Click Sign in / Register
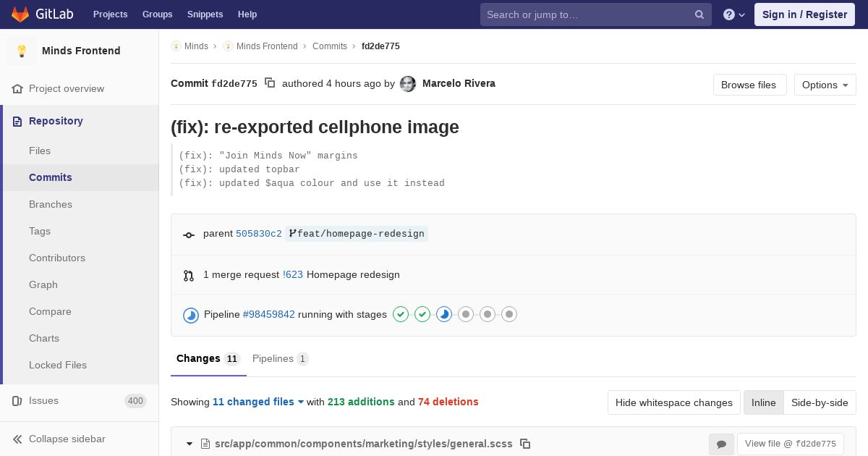This screenshot has width=868, height=456. coord(804,14)
